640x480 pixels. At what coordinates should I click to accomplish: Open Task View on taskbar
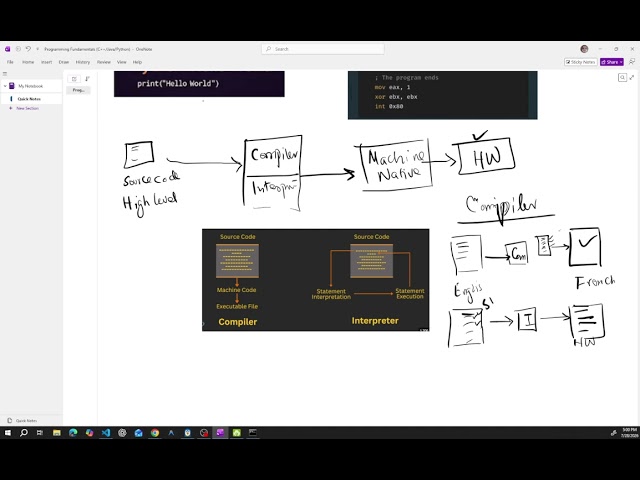point(40,433)
